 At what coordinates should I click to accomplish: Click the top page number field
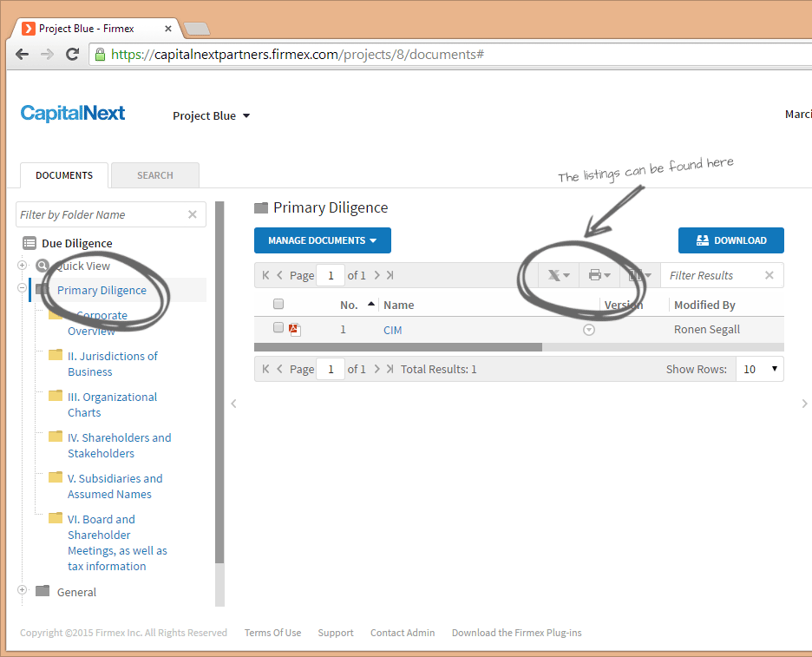(331, 275)
